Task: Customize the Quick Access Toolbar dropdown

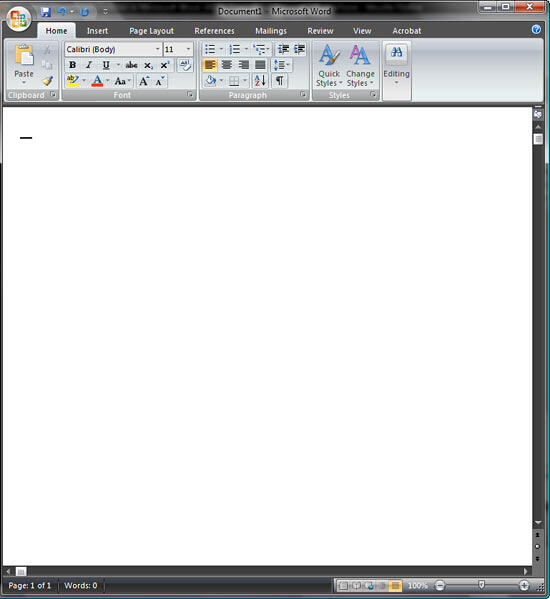Action: [106, 12]
